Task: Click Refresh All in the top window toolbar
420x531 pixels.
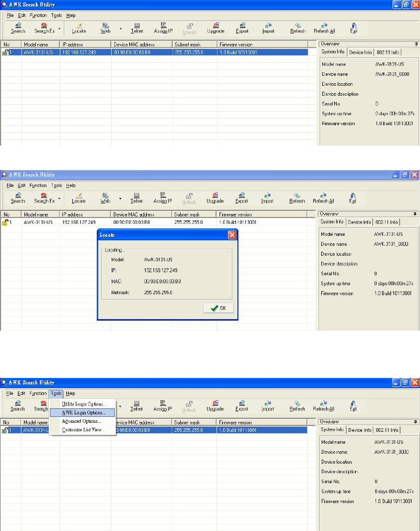Action: pyautogui.click(x=324, y=28)
